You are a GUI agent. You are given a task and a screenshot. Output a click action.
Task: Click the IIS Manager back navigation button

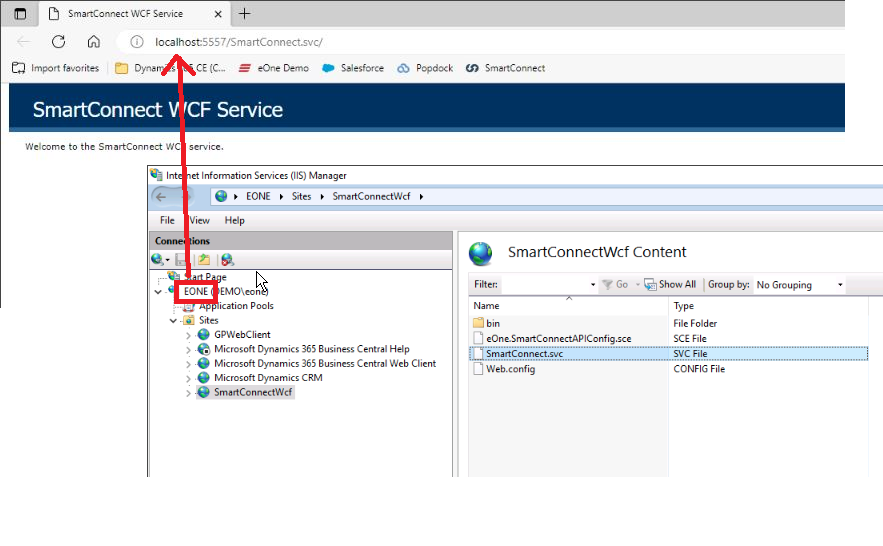point(161,196)
